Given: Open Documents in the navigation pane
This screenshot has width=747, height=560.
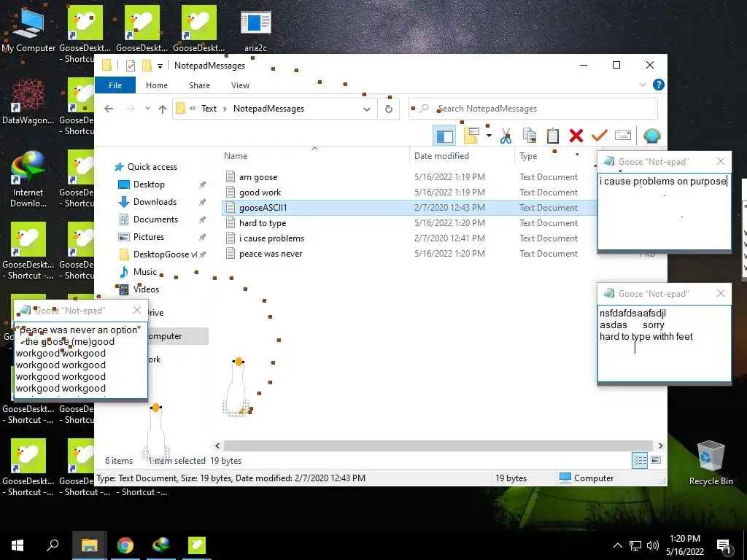Looking at the screenshot, I should tap(155, 219).
